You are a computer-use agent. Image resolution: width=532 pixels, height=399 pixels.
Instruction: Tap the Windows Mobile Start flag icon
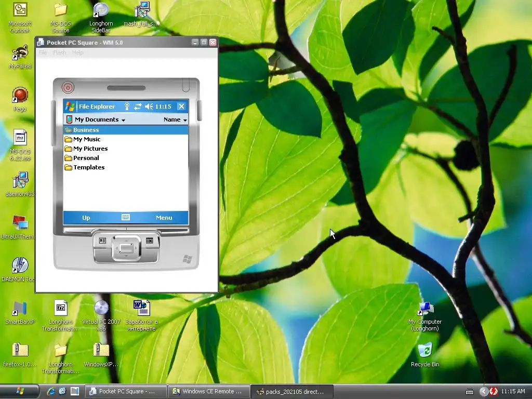pos(70,107)
